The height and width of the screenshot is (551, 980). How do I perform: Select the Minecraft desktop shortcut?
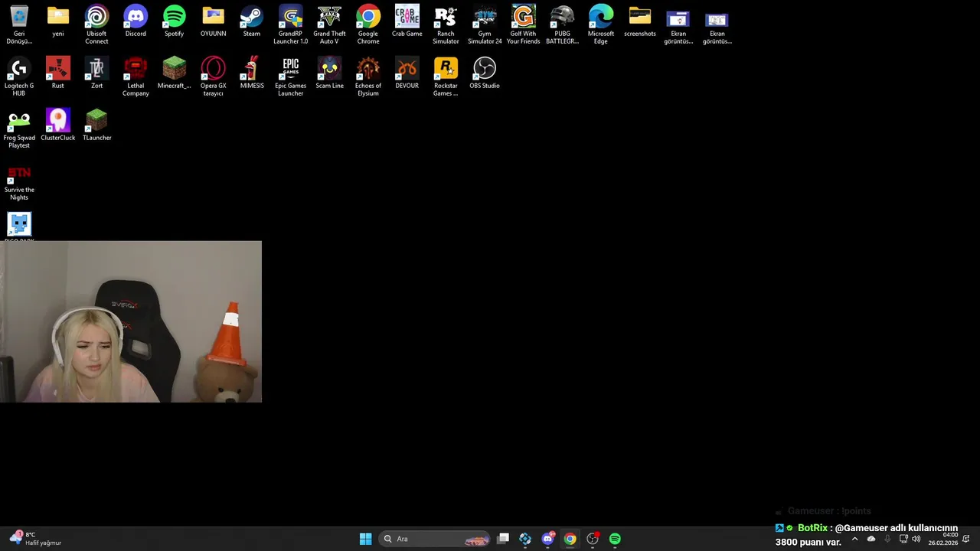(x=174, y=73)
